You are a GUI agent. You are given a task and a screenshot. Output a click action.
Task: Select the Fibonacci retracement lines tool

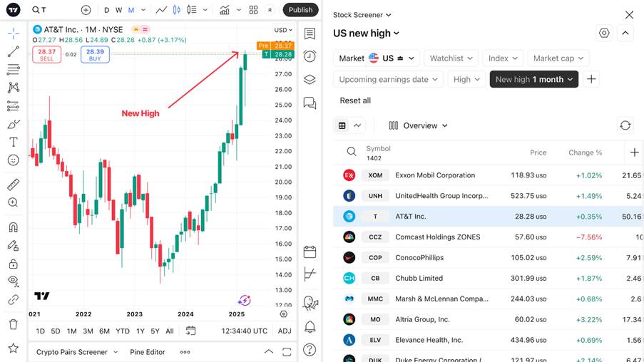(13, 69)
